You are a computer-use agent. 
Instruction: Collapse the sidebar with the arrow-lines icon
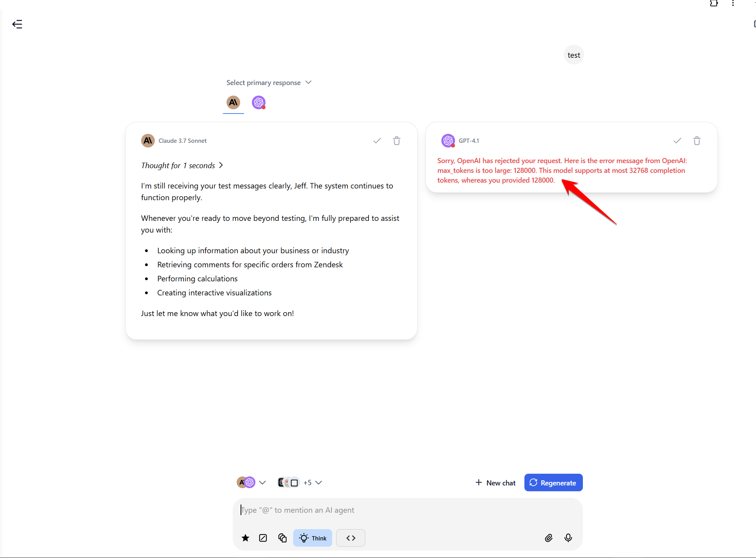17,24
